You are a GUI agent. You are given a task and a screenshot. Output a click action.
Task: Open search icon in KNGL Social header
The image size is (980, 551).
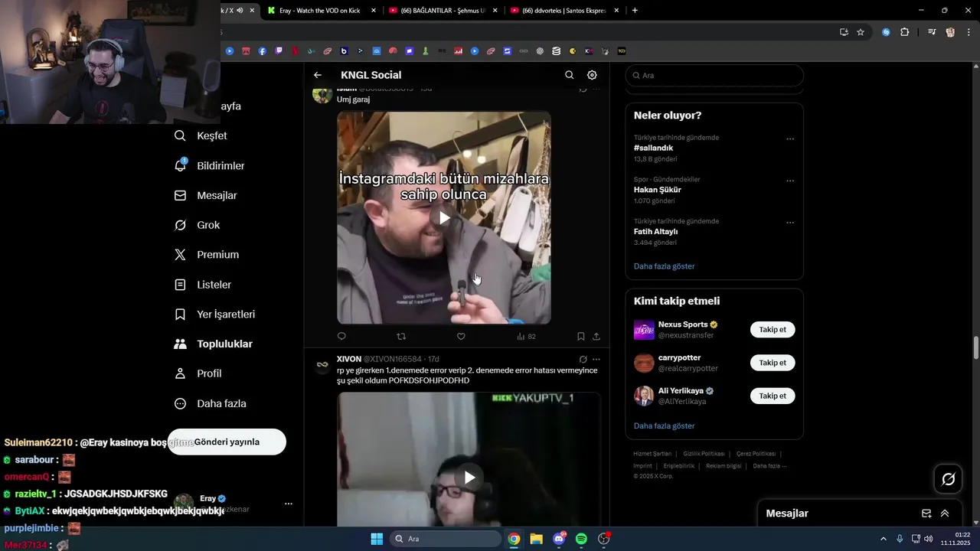pos(569,75)
